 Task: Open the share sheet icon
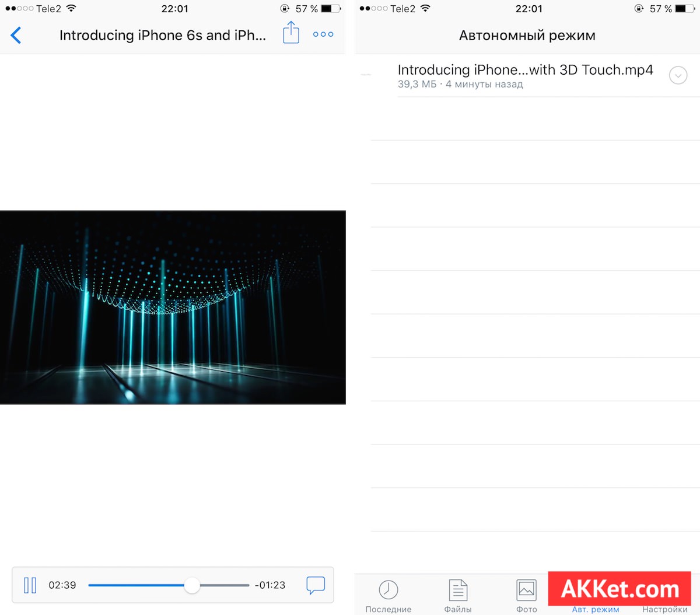(290, 33)
